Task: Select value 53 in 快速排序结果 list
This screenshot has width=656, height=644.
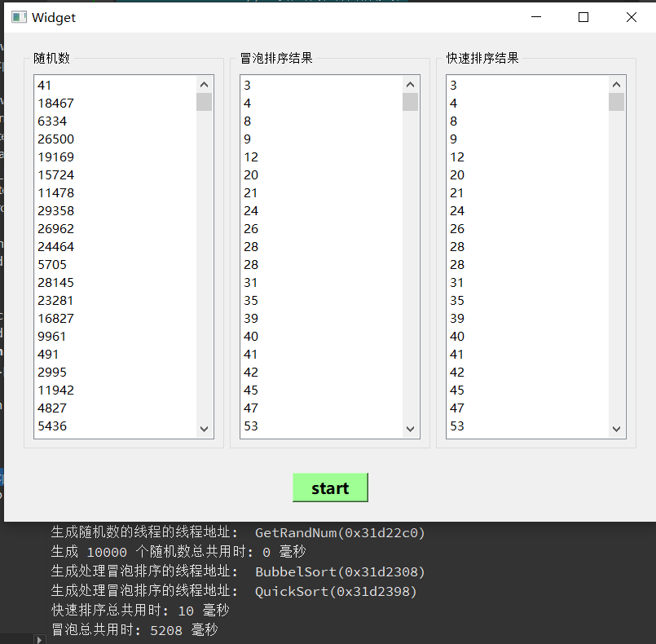Action: [527, 426]
